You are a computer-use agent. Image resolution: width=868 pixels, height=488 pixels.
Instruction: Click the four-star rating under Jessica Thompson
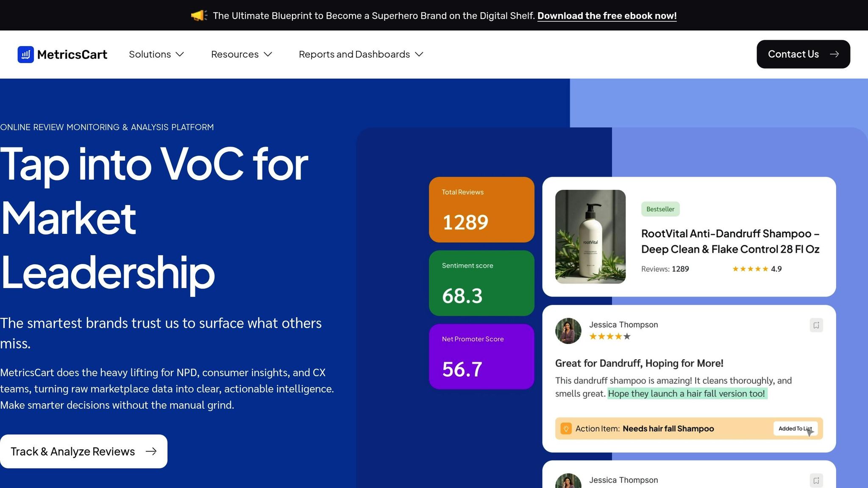tap(609, 336)
